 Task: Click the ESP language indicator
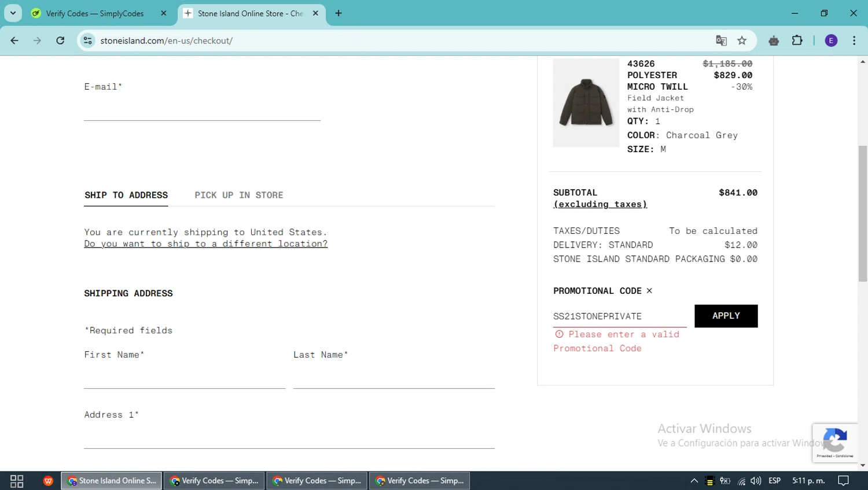[x=775, y=481]
